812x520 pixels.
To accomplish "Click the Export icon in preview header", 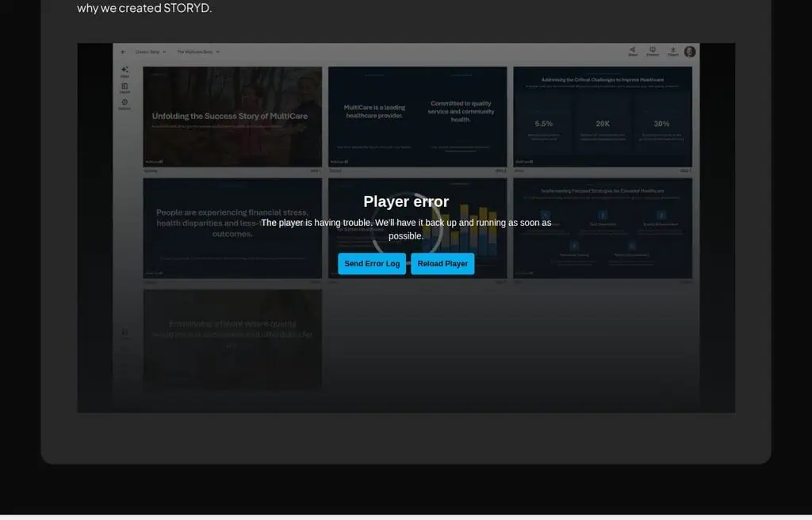I will 672,52.
